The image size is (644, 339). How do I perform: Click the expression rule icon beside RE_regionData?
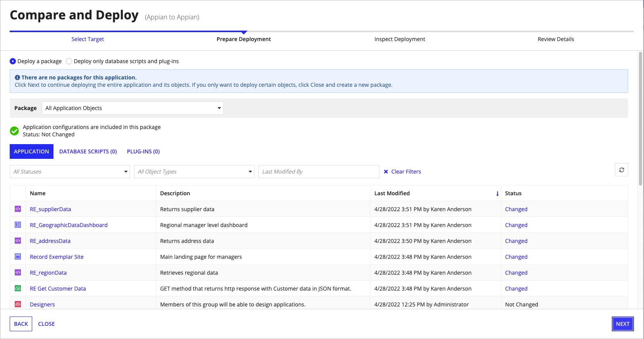point(18,272)
